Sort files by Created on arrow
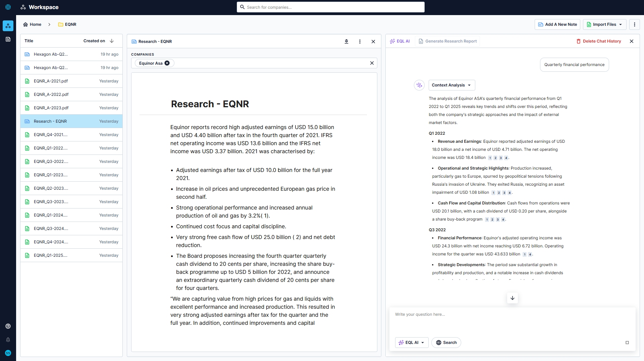The height and width of the screenshot is (361, 644). pos(112,41)
